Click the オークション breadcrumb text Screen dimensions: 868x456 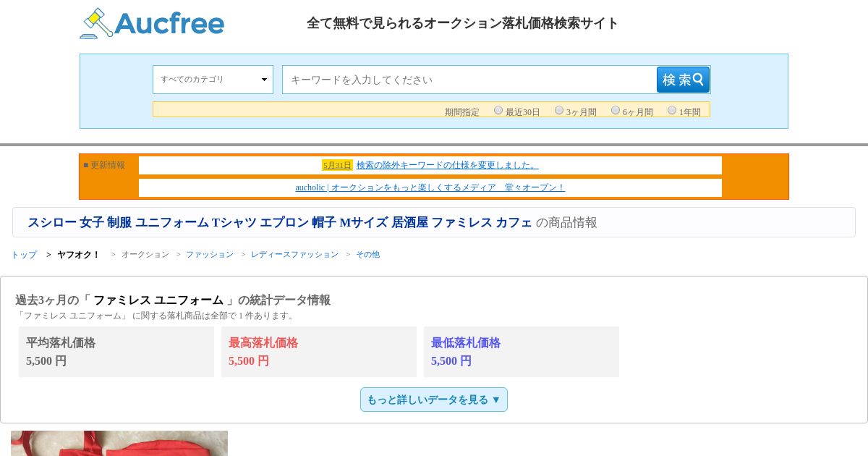click(x=145, y=255)
